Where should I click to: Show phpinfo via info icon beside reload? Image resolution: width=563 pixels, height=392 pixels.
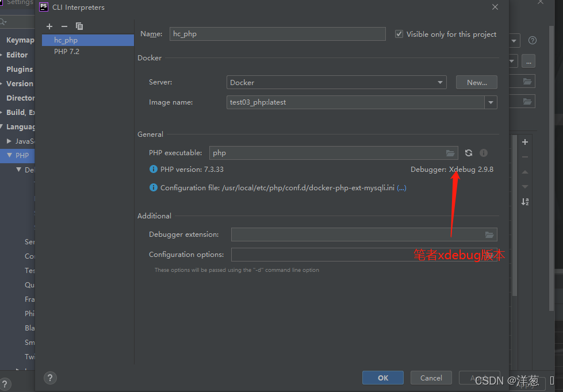(x=484, y=153)
